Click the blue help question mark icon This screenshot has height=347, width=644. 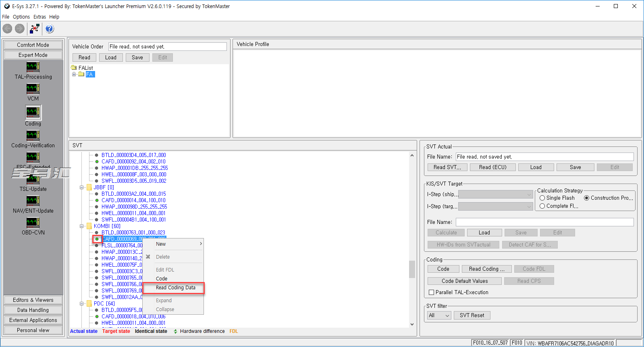(50, 29)
